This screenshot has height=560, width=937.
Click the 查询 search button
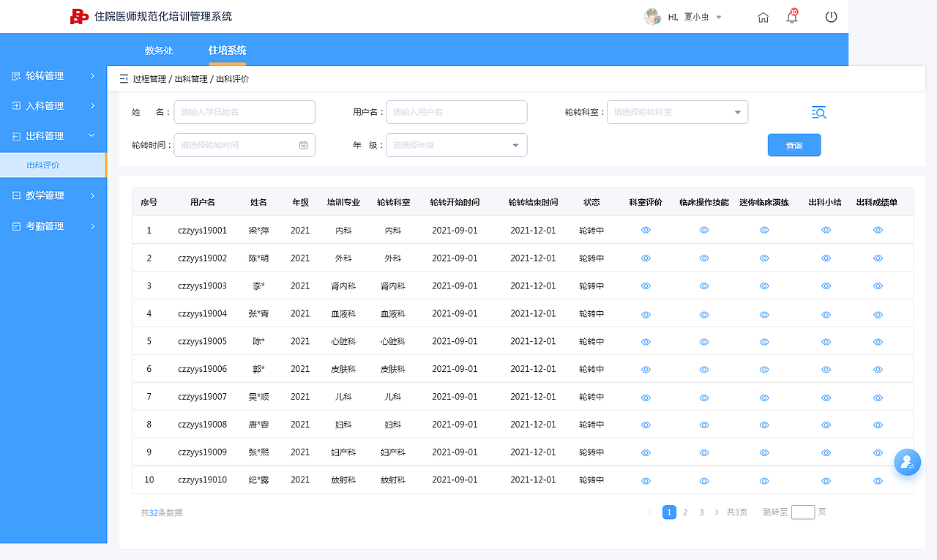pyautogui.click(x=794, y=145)
